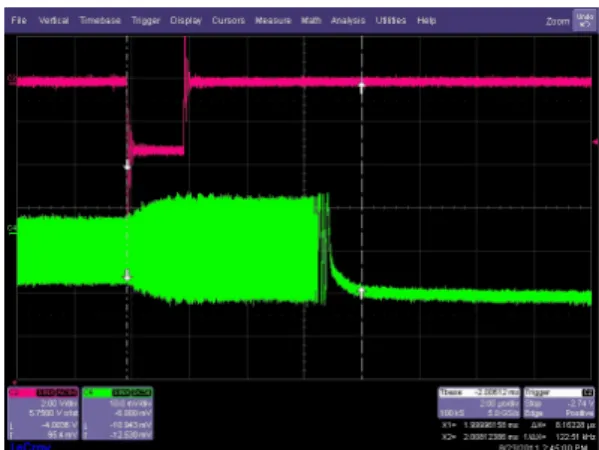Click the X2 cursor arrow on the pink trace
The image size is (599, 450).
click(x=361, y=88)
